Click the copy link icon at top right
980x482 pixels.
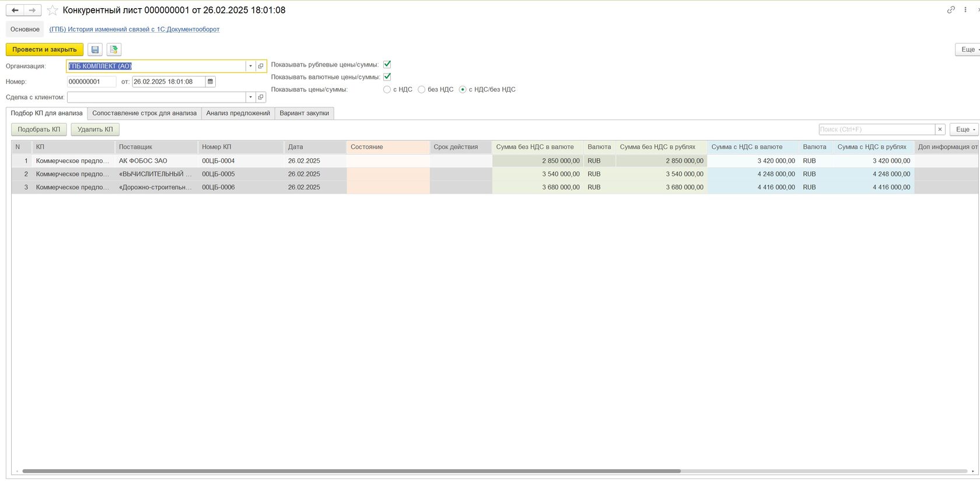click(x=951, y=10)
